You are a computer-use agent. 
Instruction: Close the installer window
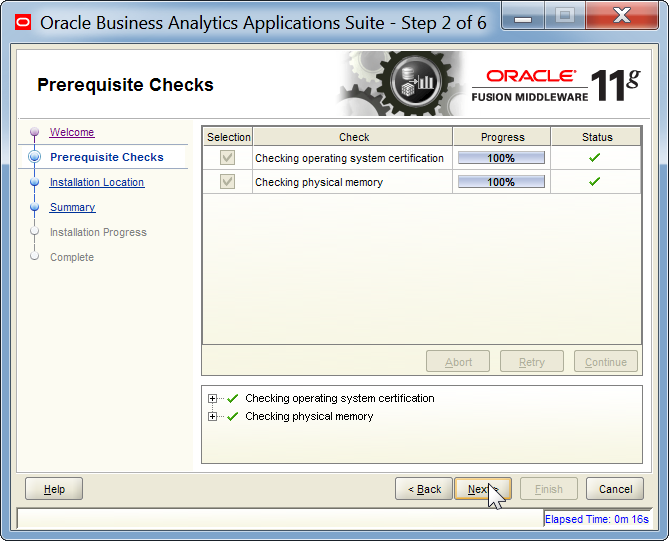pos(622,16)
